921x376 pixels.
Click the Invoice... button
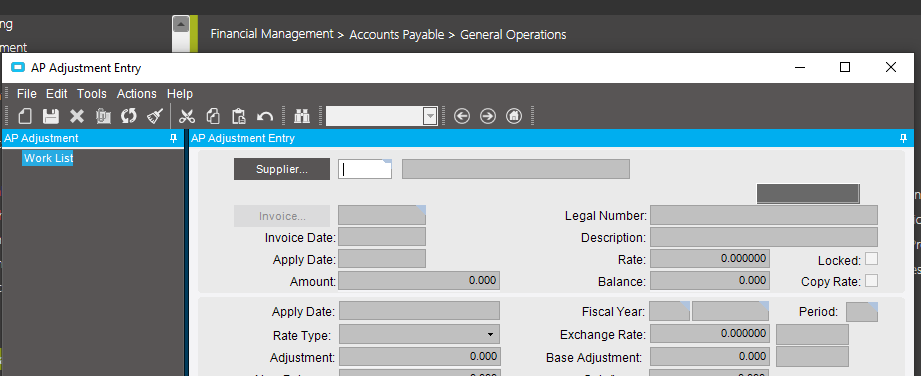point(282,216)
